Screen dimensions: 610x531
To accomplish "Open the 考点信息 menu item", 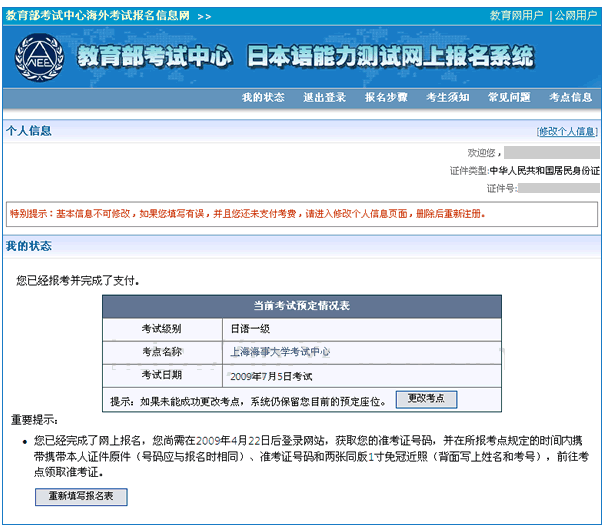I will [x=570, y=97].
